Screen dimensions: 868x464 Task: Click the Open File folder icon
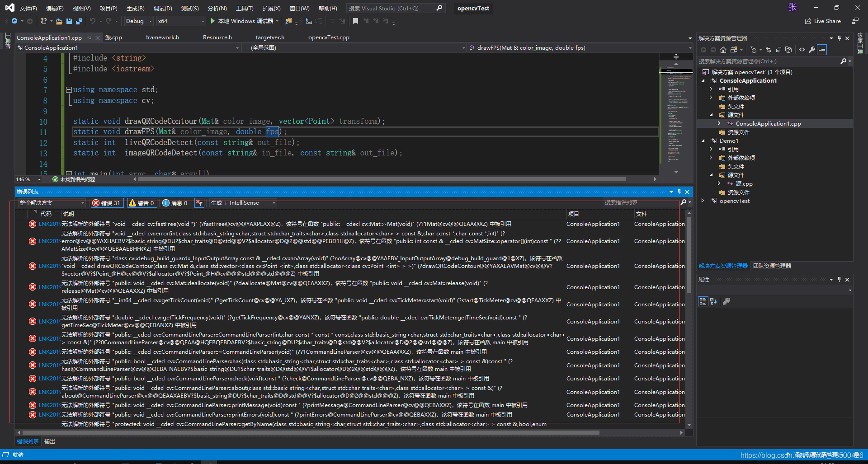59,21
